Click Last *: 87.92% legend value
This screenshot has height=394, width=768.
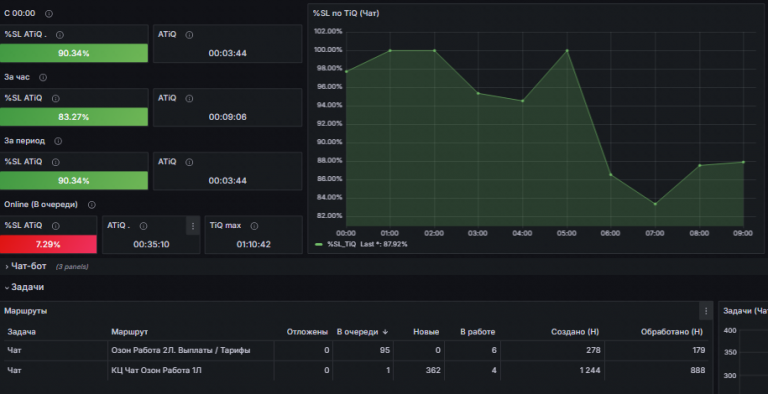[x=384, y=244]
